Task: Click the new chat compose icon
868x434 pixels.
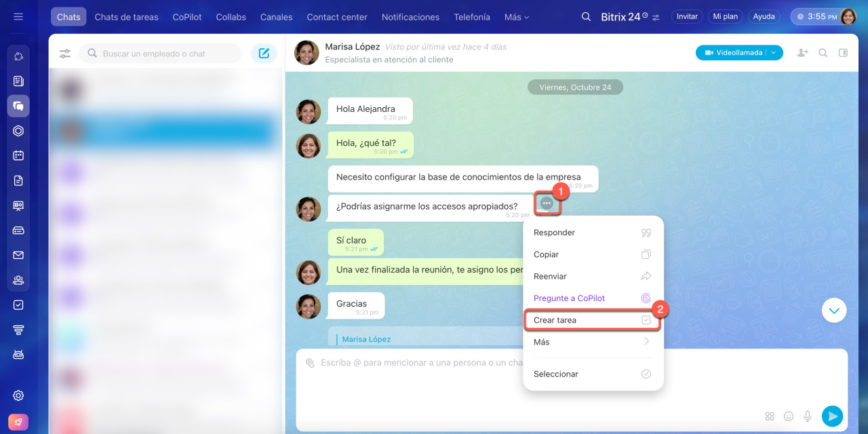Action: (x=264, y=54)
